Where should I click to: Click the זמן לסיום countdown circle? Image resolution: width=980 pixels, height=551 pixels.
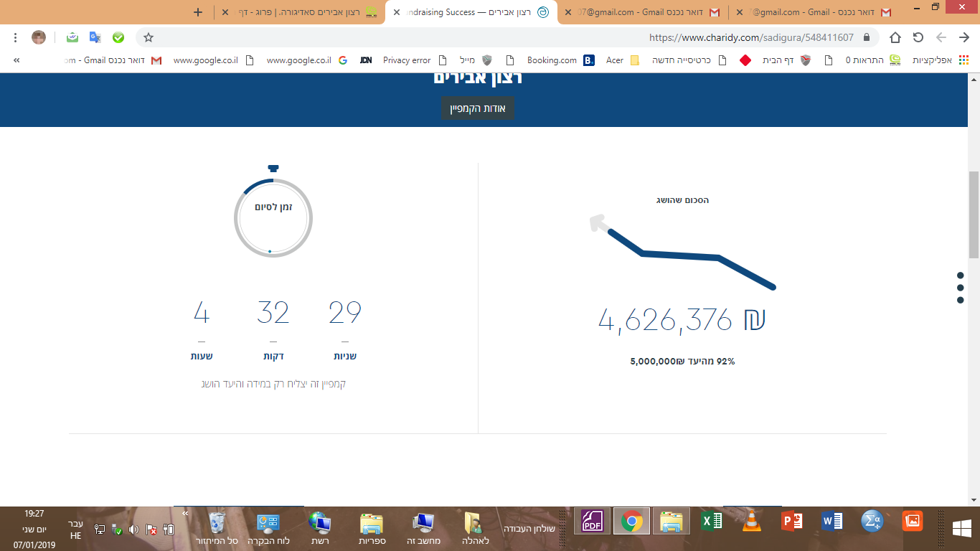[273, 217]
